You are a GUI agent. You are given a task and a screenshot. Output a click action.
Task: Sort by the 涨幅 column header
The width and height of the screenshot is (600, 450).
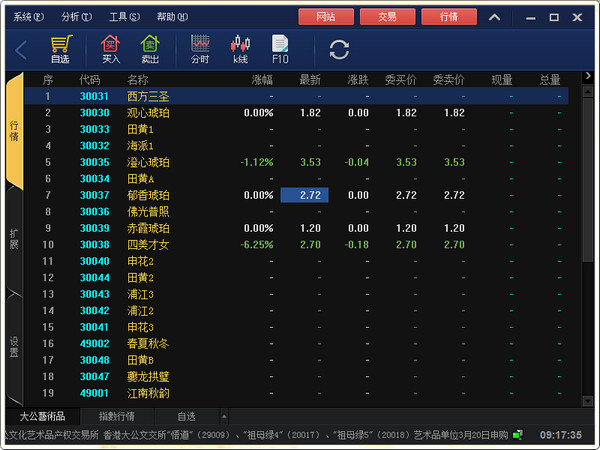(262, 79)
